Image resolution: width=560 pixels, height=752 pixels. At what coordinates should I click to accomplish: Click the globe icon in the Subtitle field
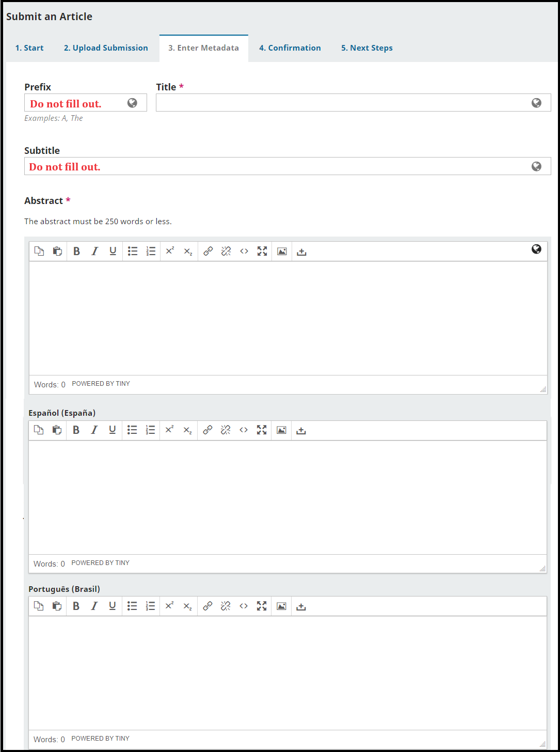[x=537, y=166]
